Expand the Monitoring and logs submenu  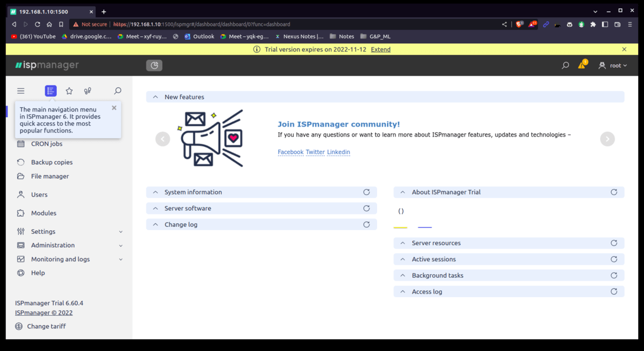coord(121,260)
